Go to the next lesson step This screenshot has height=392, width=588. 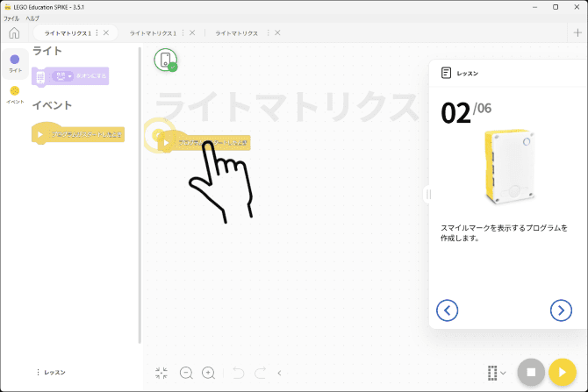click(x=560, y=310)
